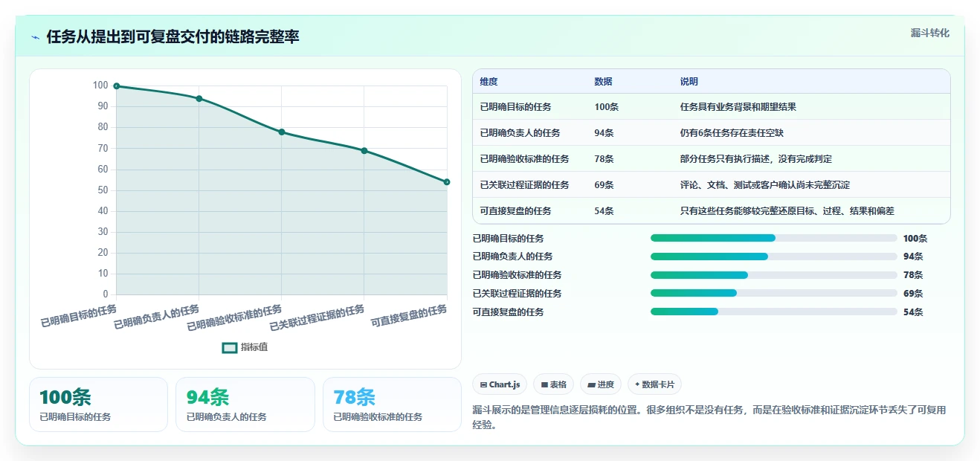Click the chart point for 已明确目标的任务
This screenshot has width=980, height=461.
[x=117, y=86]
